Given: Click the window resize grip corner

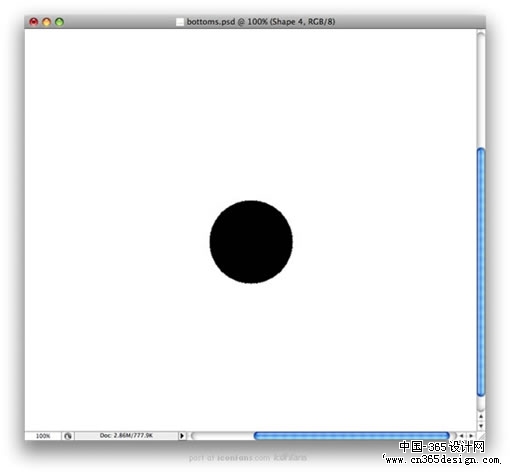Looking at the screenshot, I should pyautogui.click(x=481, y=436).
